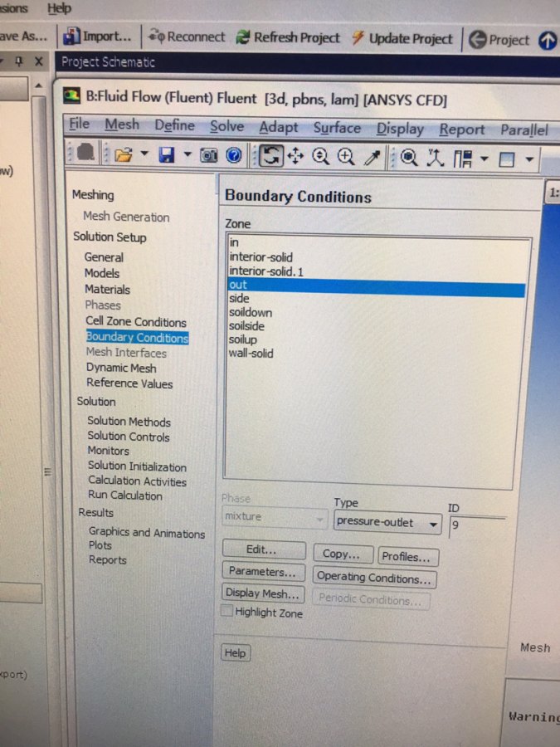Image resolution: width=560 pixels, height=747 pixels.
Task: Close the Workbench side panel
Action: click(x=39, y=61)
